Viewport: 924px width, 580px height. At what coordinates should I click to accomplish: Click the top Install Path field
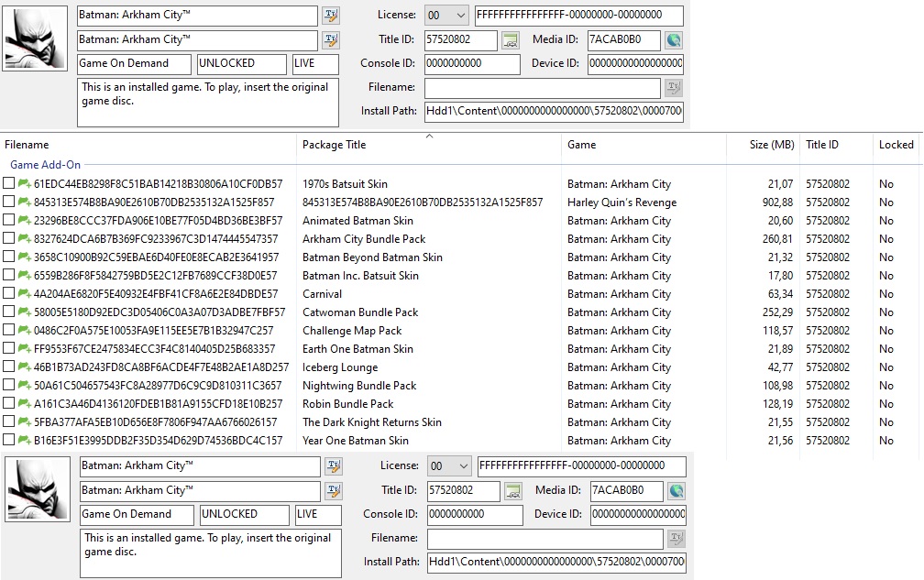coord(554,111)
